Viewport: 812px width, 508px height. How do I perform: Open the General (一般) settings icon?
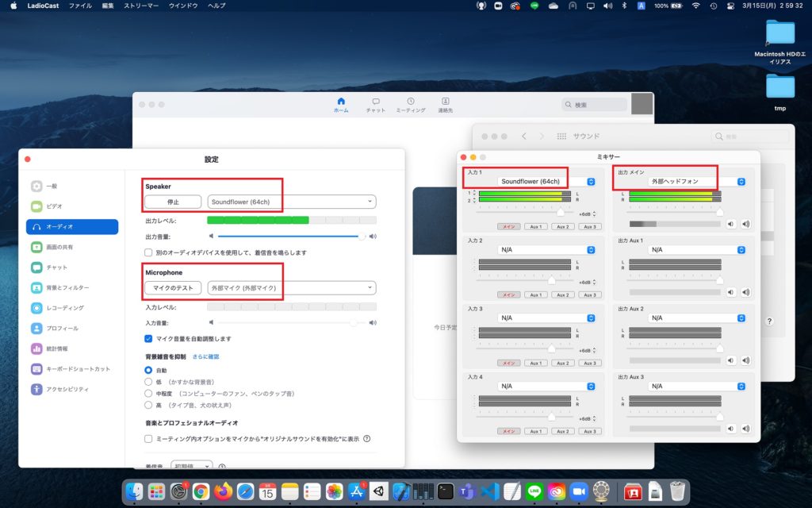click(36, 186)
